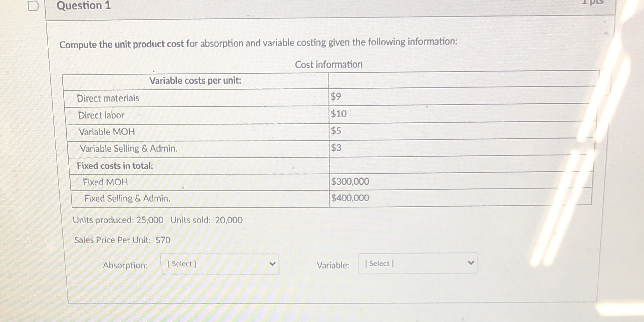644x322 pixels.
Task: Click the chevron on the Variable select box
Action: [471, 262]
